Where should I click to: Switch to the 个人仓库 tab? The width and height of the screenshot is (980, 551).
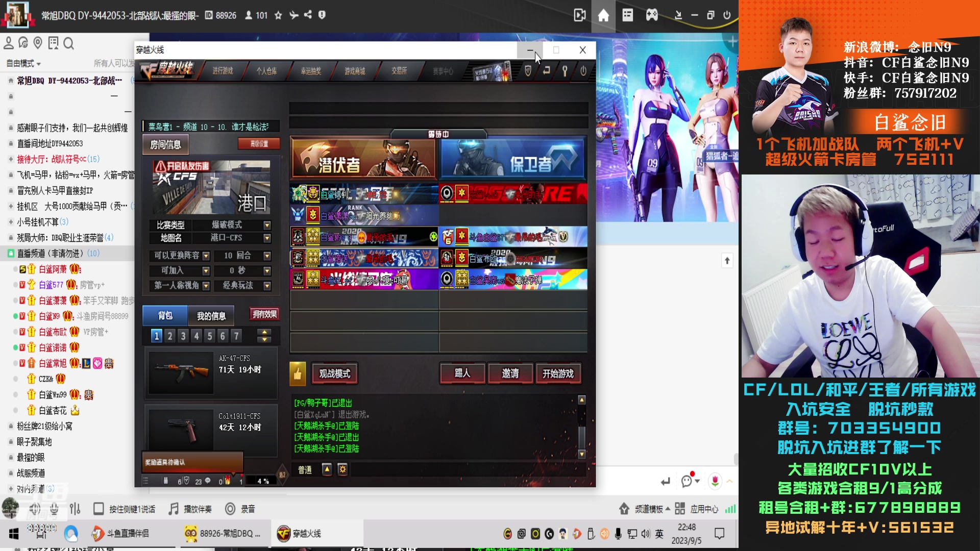267,71
